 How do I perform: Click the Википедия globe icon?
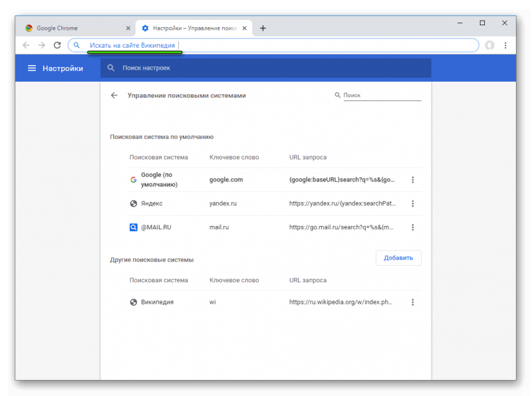click(134, 302)
